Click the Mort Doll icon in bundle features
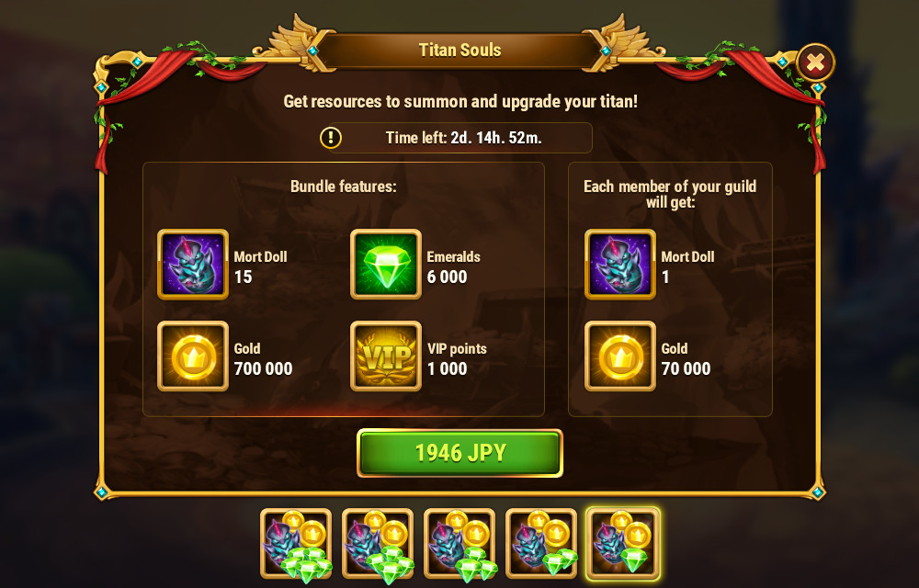This screenshot has width=919, height=588. coord(193,264)
